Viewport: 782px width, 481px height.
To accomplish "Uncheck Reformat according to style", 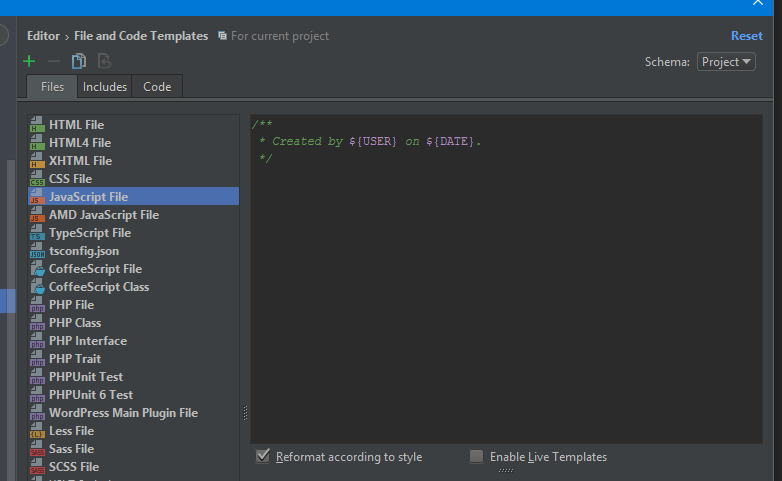I will [263, 456].
